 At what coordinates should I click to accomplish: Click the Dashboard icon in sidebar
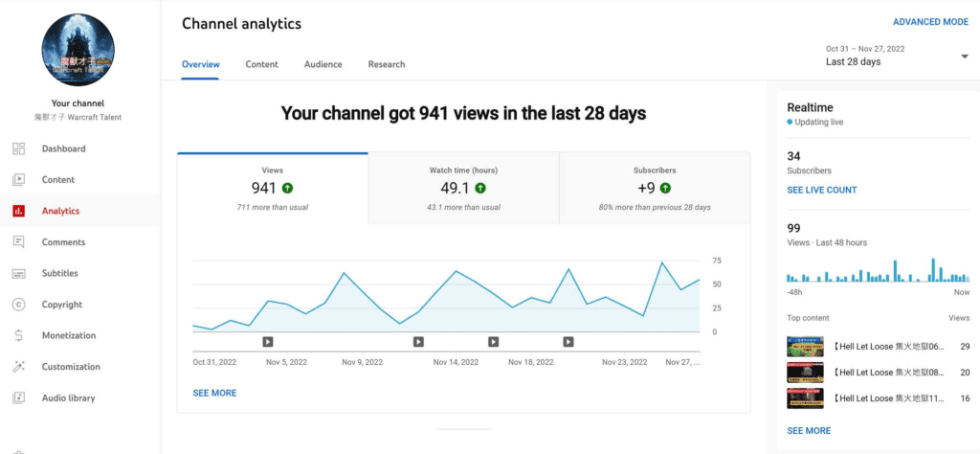[x=18, y=148]
